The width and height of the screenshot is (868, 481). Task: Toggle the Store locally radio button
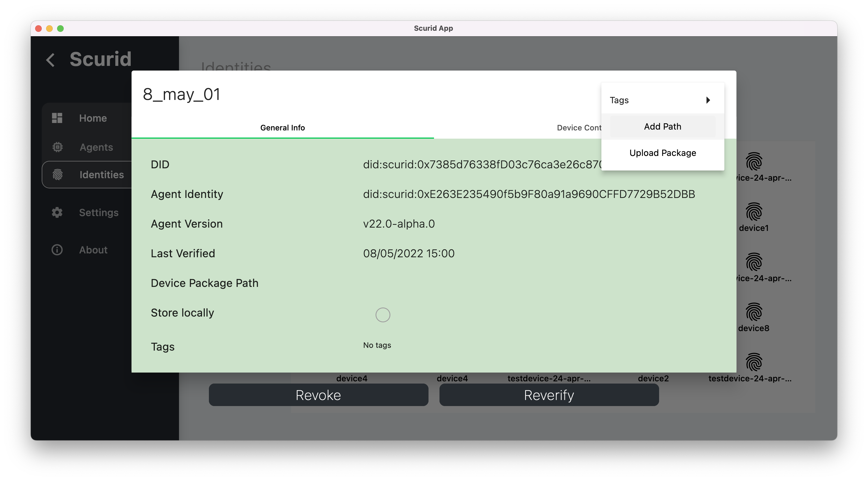point(383,314)
